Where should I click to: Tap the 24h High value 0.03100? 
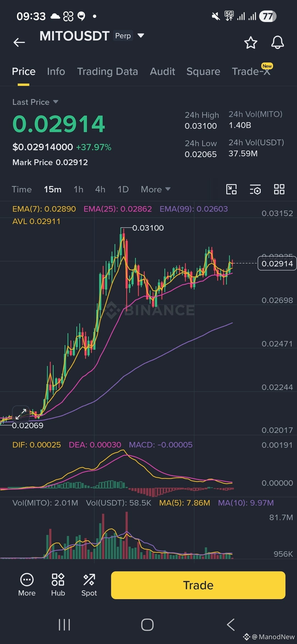click(x=201, y=126)
